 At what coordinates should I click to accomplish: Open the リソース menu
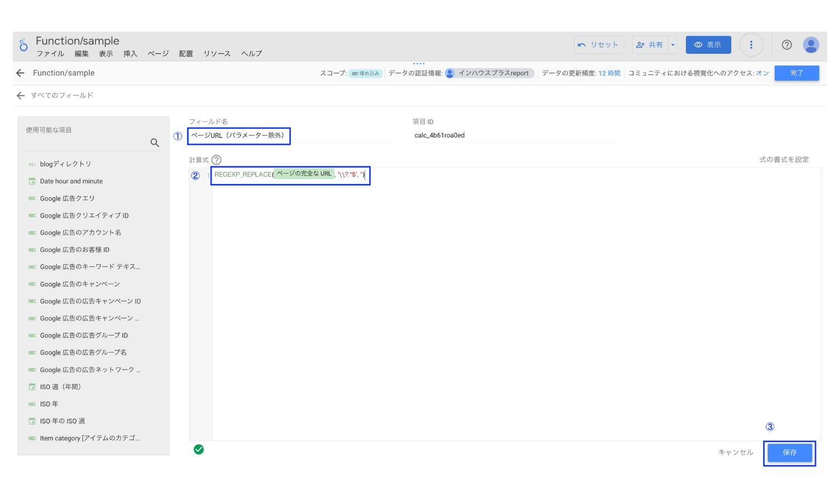tap(217, 54)
